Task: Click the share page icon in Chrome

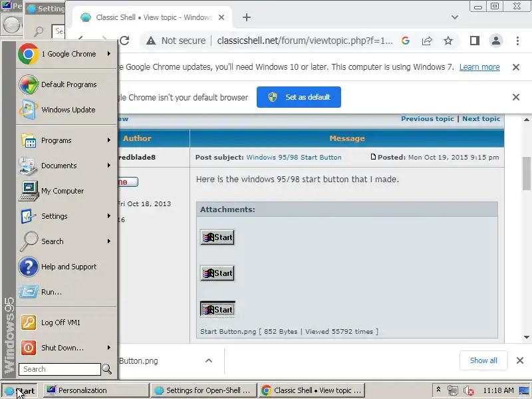Action: tap(427, 41)
